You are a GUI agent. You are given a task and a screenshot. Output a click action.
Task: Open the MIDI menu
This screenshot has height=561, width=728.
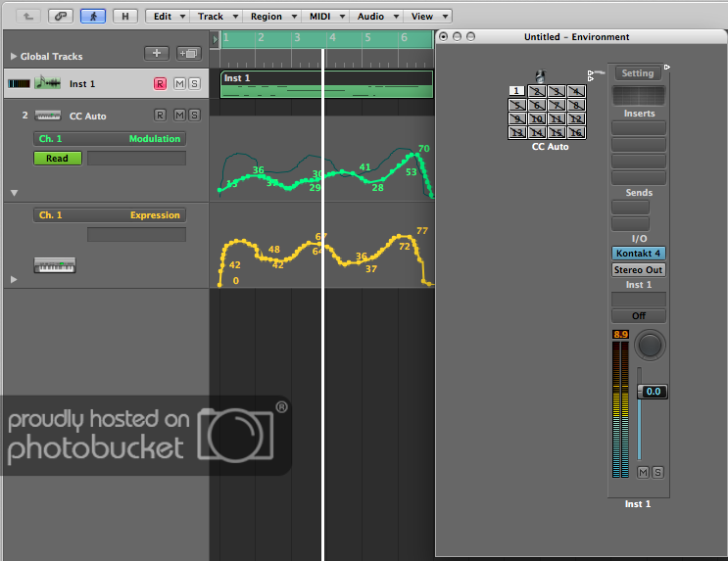pyautogui.click(x=325, y=16)
